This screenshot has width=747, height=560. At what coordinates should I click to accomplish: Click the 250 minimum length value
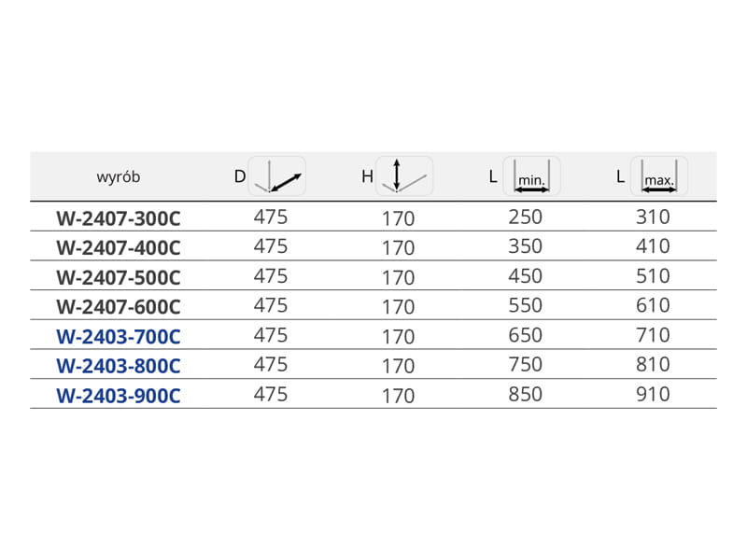click(526, 217)
